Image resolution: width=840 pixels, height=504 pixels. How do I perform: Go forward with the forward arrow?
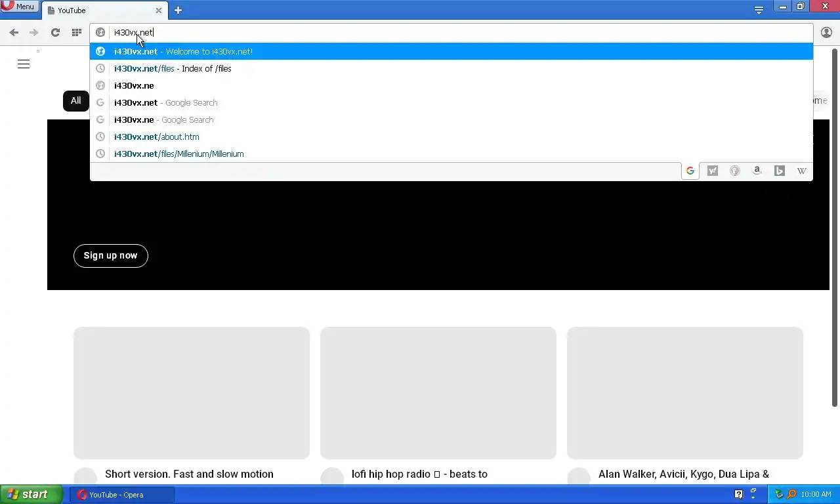pos(34,32)
